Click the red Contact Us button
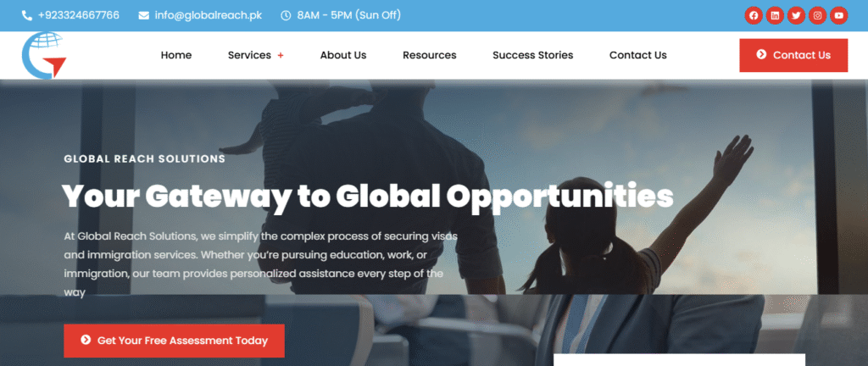Image resolution: width=868 pixels, height=366 pixels. point(793,55)
